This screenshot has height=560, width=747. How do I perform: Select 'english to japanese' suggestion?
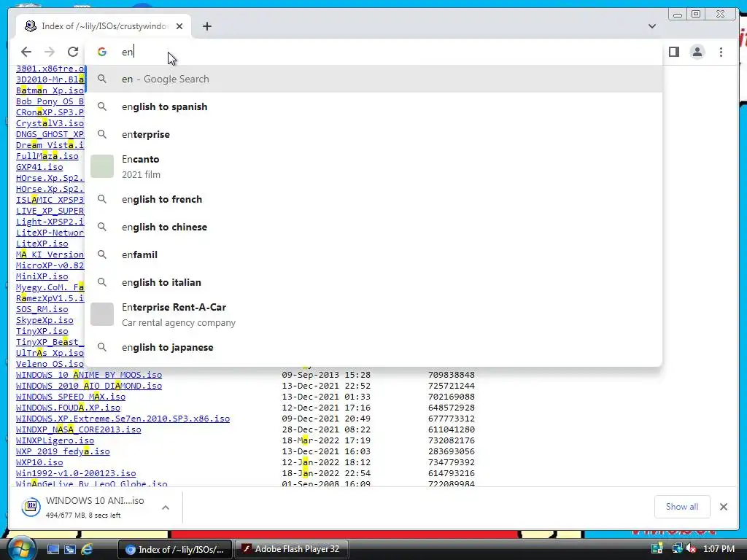[373, 347]
